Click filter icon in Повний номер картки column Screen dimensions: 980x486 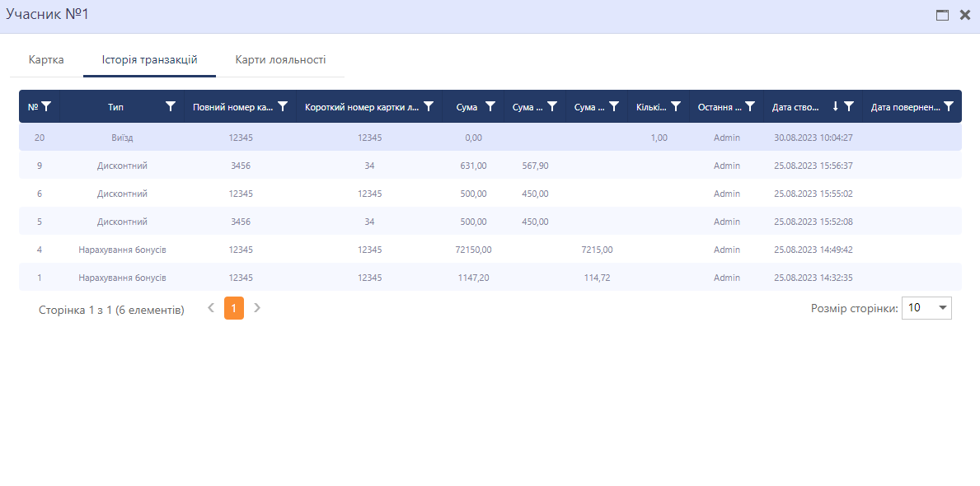(283, 106)
